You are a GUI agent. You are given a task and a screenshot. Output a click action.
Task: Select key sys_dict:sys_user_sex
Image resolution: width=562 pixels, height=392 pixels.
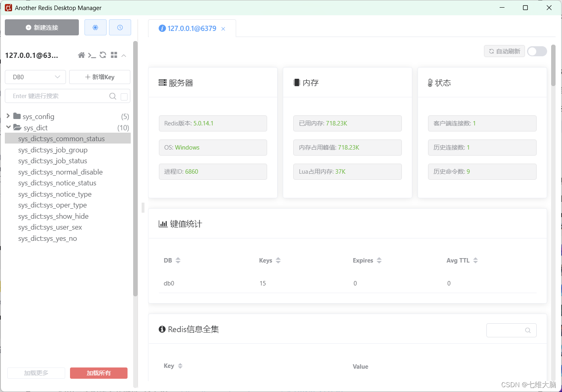coord(68,227)
